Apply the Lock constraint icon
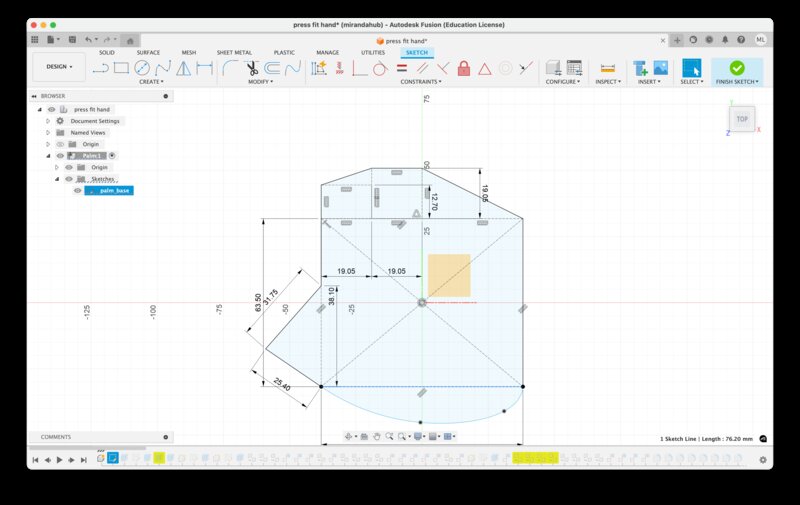Screen dimensions: 800x505 pyautogui.click(x=463, y=68)
